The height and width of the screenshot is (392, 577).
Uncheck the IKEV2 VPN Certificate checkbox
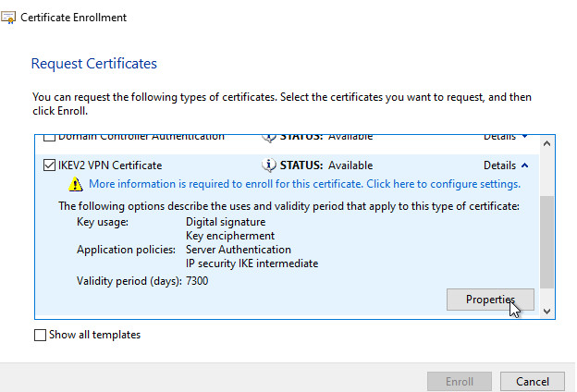[49, 165]
